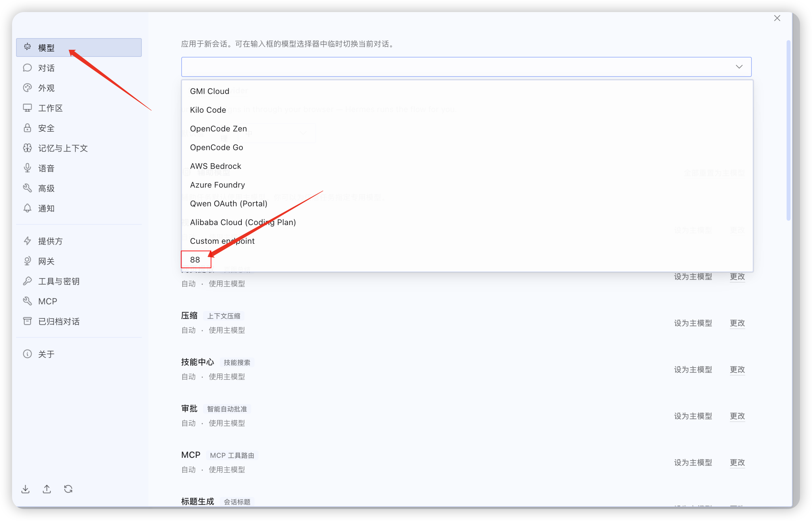Select Azure Foundry from provider list
The height and width of the screenshot is (521, 812).
click(x=467, y=185)
